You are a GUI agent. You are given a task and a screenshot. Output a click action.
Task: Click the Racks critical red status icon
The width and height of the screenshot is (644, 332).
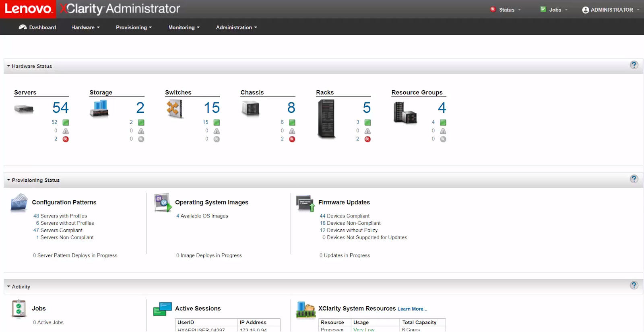coord(367,139)
